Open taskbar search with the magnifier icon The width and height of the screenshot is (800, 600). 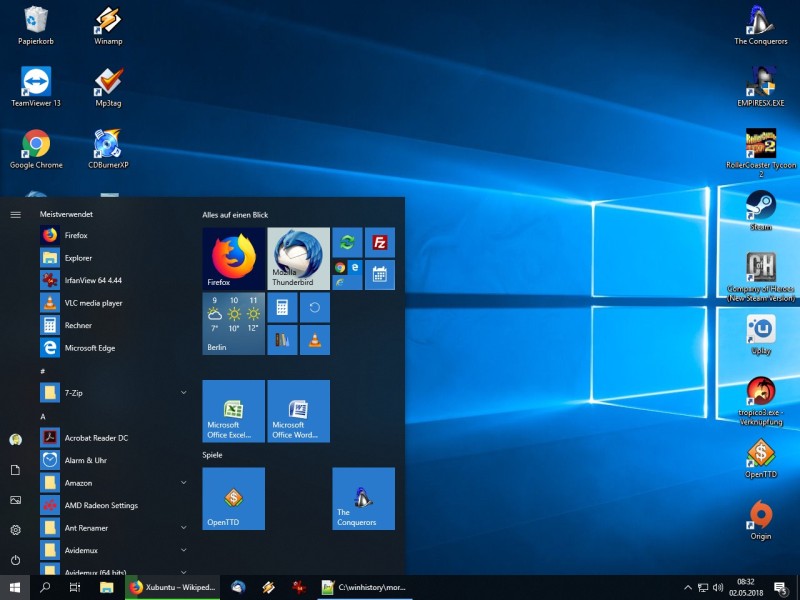(45, 587)
